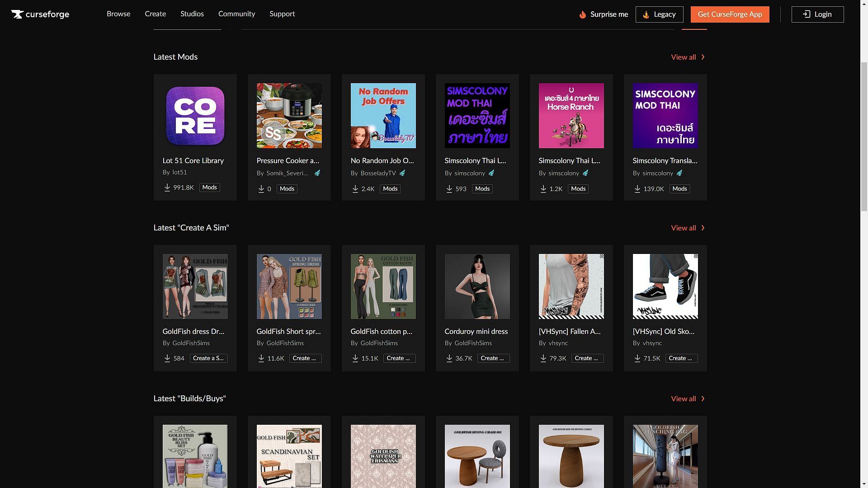This screenshot has height=488, width=868.
Task: Open the Support menu
Action: 282,14
